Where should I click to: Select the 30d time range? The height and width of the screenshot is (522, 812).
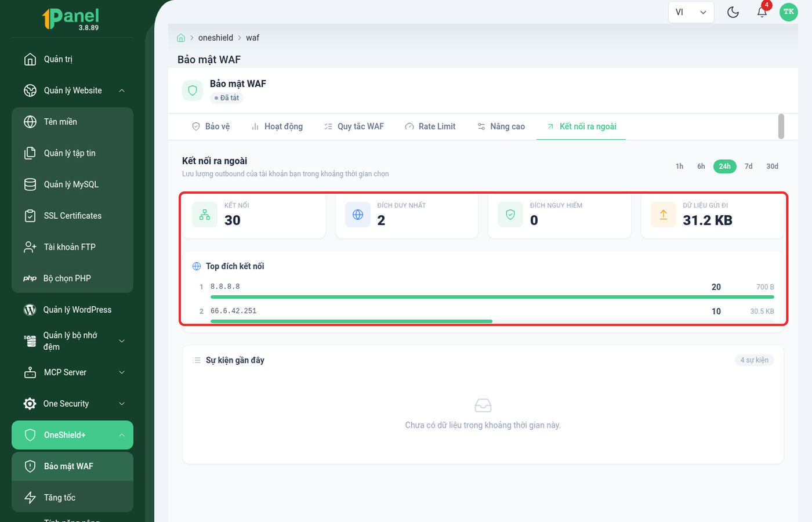[772, 166]
